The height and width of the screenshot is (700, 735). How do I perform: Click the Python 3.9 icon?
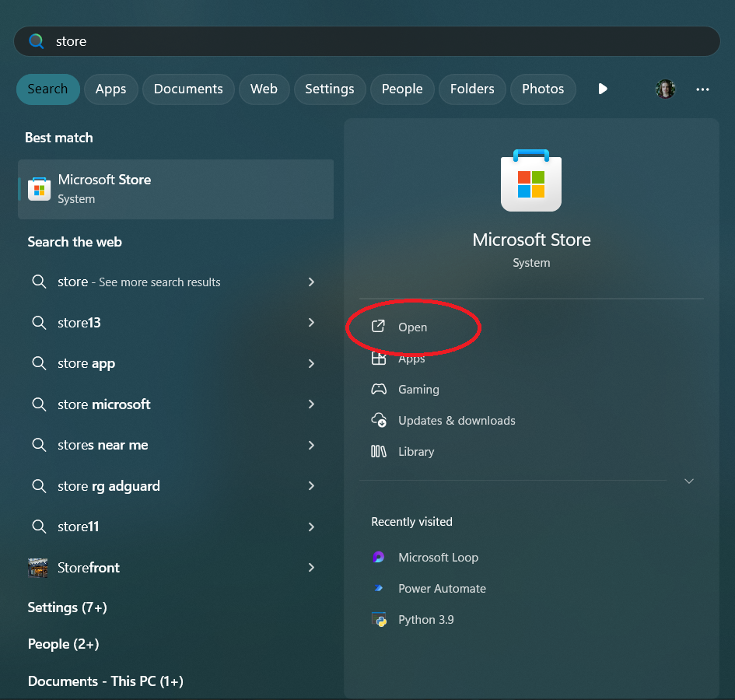click(379, 619)
